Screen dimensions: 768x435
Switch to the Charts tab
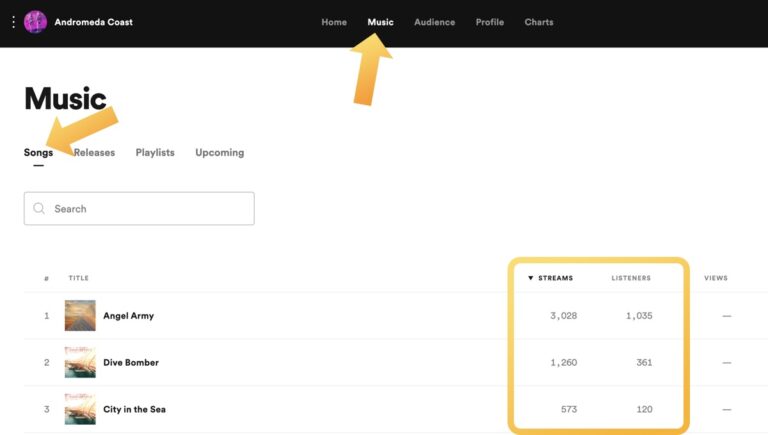[538, 22]
